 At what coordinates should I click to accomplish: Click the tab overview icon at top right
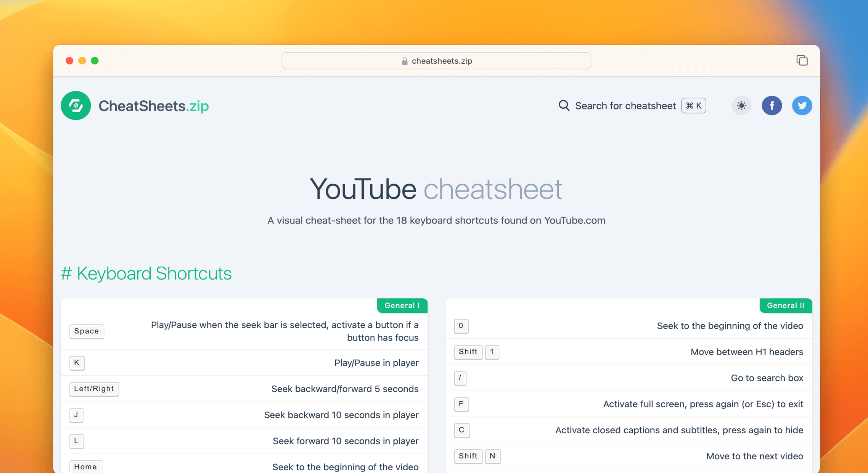[x=802, y=60]
